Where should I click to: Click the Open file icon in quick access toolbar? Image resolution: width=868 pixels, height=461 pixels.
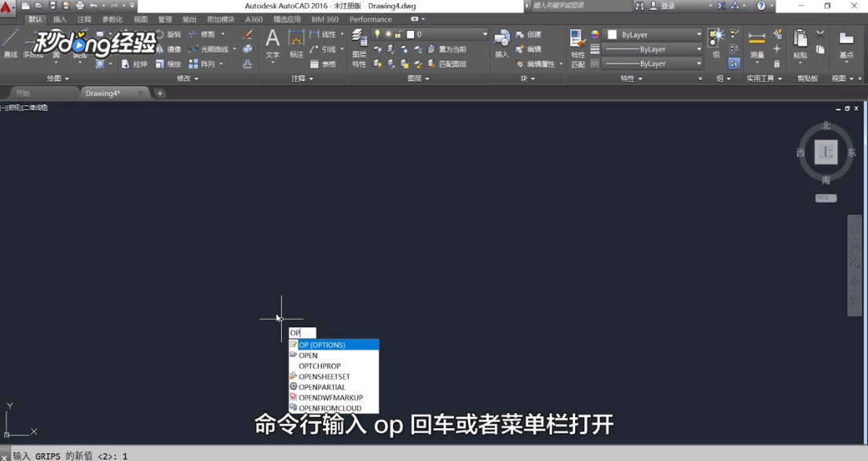point(39,5)
